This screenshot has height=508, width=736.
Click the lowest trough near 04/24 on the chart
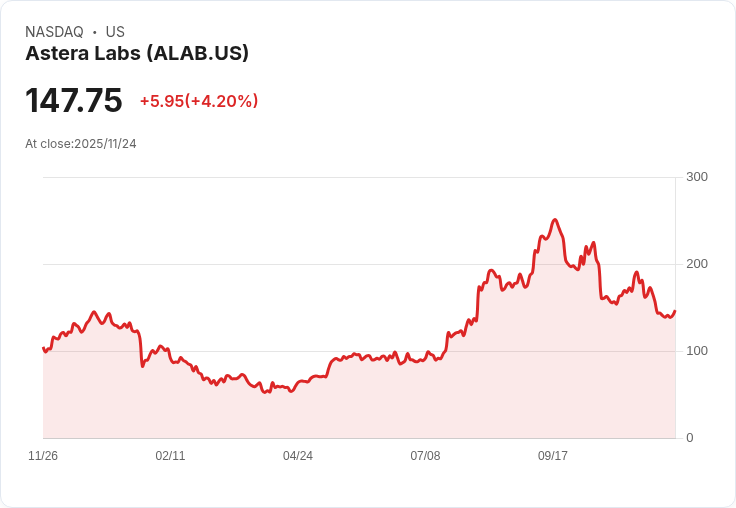(x=266, y=392)
